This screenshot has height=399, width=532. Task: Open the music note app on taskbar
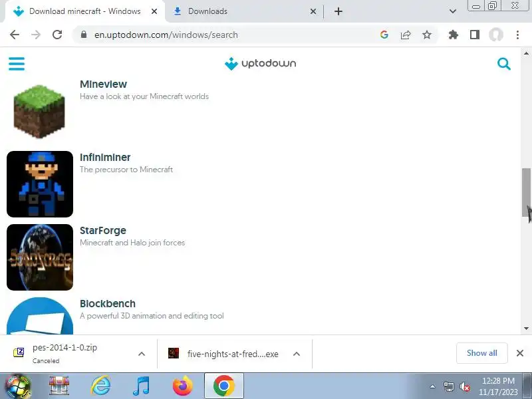(141, 386)
